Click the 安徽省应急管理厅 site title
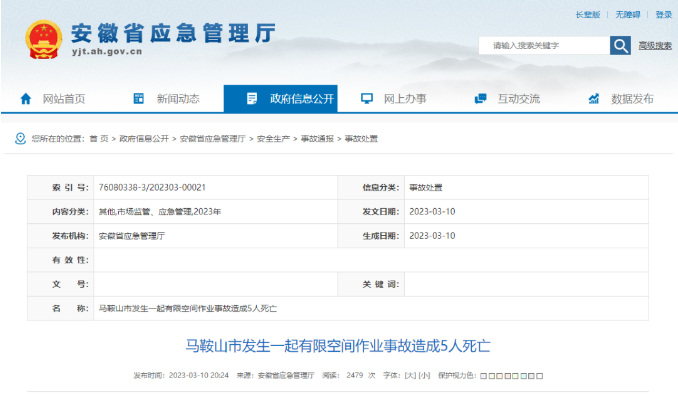The image size is (678, 394). pos(173,33)
